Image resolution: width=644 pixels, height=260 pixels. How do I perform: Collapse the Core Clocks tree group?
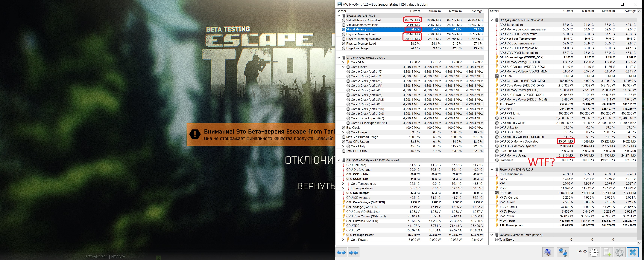click(x=343, y=67)
